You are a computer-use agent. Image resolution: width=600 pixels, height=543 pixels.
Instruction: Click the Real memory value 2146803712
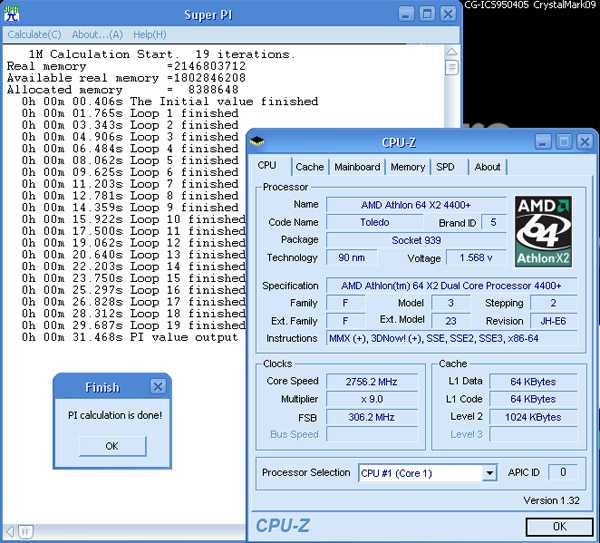point(210,66)
